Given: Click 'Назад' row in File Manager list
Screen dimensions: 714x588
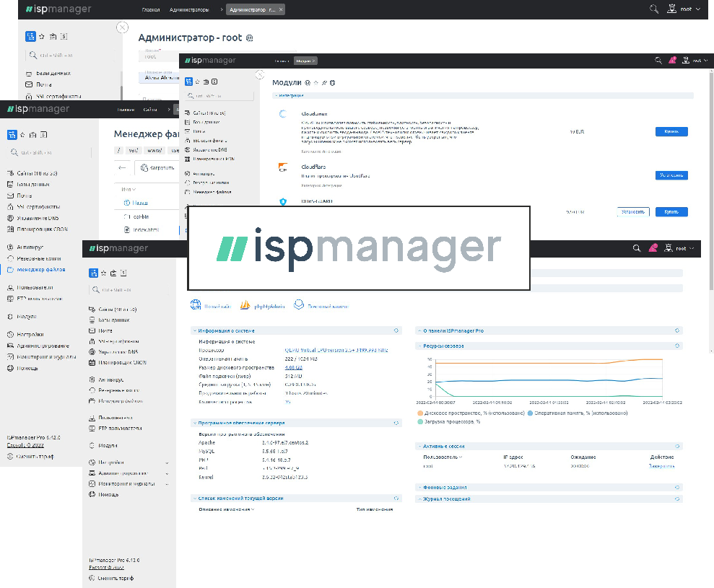Looking at the screenshot, I should click(x=136, y=203).
